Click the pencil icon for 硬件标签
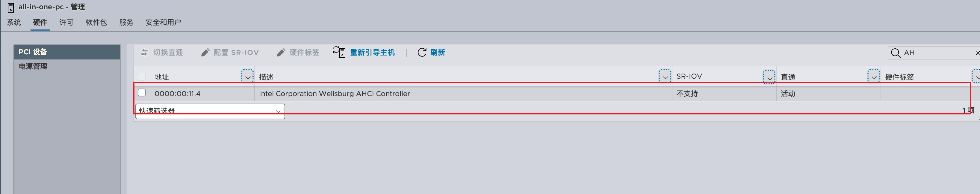The image size is (980, 194). pyautogui.click(x=281, y=52)
